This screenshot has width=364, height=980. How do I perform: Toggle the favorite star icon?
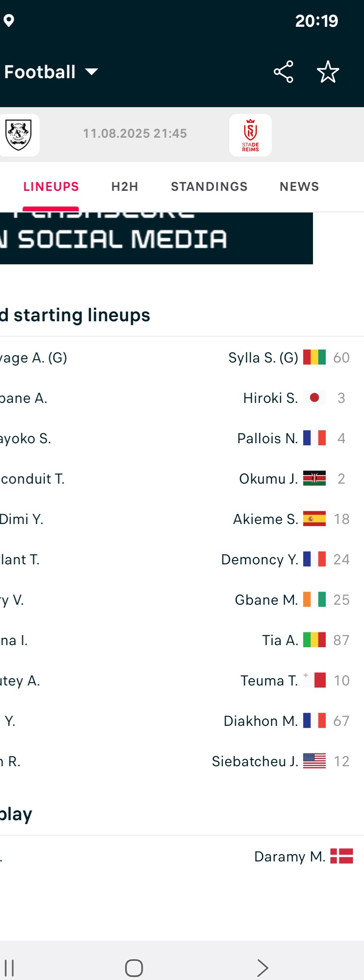pyautogui.click(x=328, y=71)
